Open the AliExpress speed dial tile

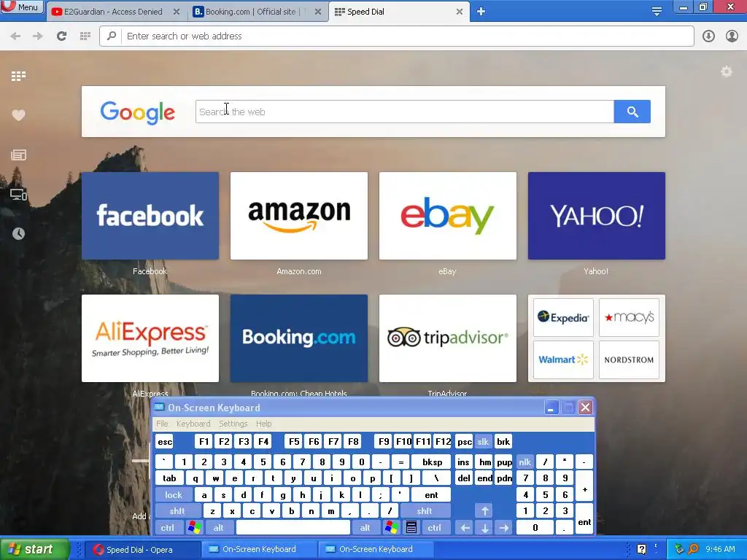[150, 338]
